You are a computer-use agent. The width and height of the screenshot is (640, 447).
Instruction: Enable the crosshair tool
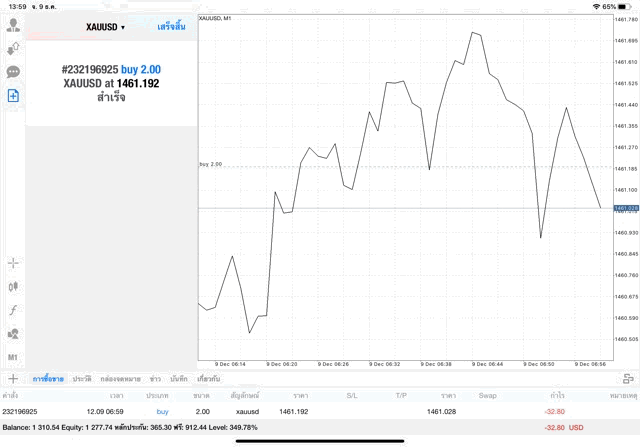click(x=13, y=263)
